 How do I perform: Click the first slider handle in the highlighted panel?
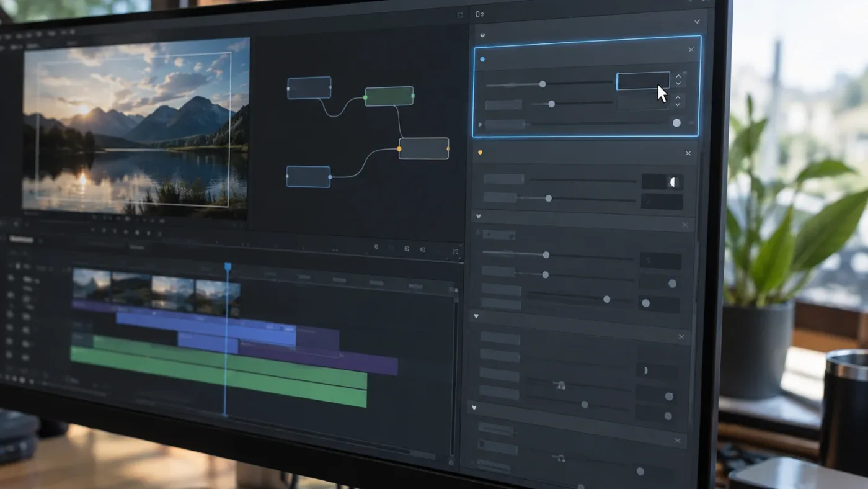pos(542,84)
